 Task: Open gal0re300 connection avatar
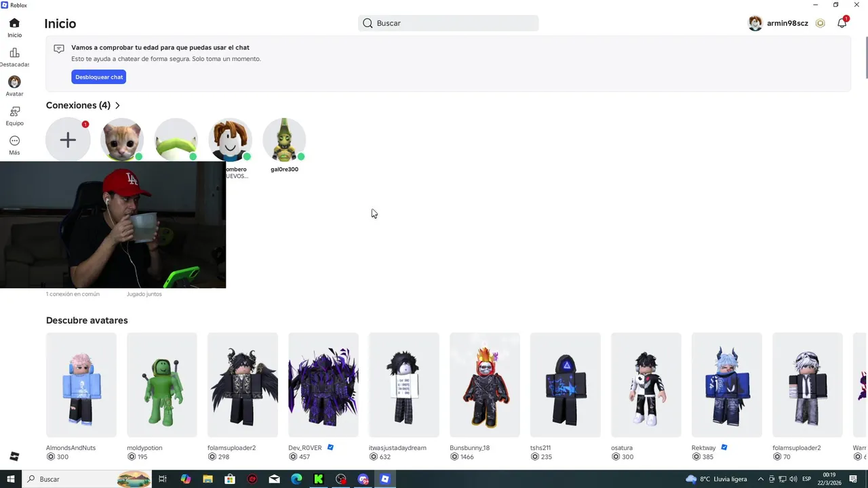pos(284,140)
